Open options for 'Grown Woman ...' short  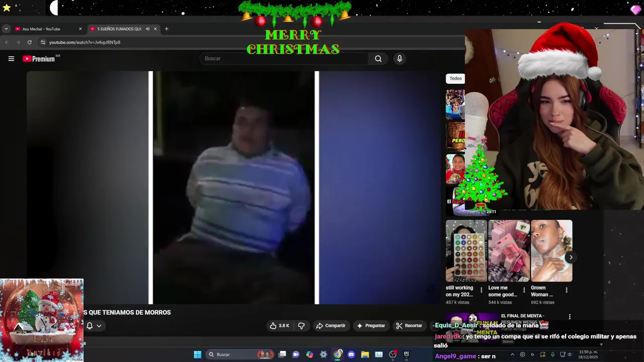567,290
